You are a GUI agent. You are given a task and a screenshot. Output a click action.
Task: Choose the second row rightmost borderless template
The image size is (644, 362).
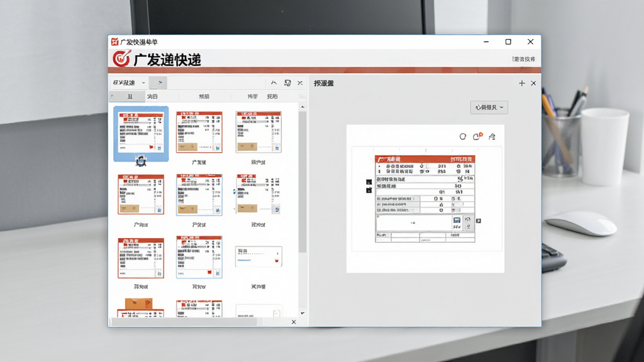pos(258,194)
